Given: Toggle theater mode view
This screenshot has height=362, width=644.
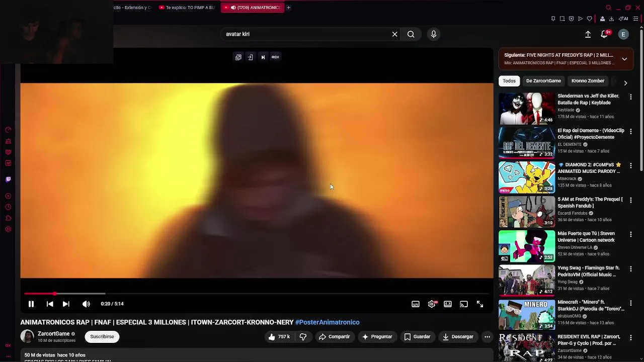Looking at the screenshot, I should (448, 304).
